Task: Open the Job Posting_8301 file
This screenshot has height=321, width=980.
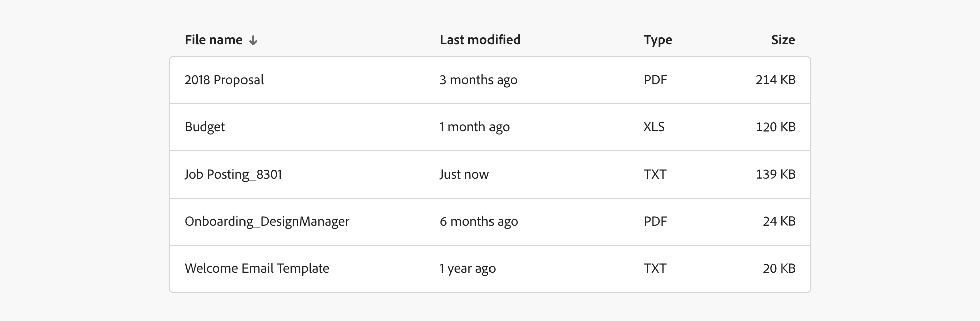Action: click(233, 175)
